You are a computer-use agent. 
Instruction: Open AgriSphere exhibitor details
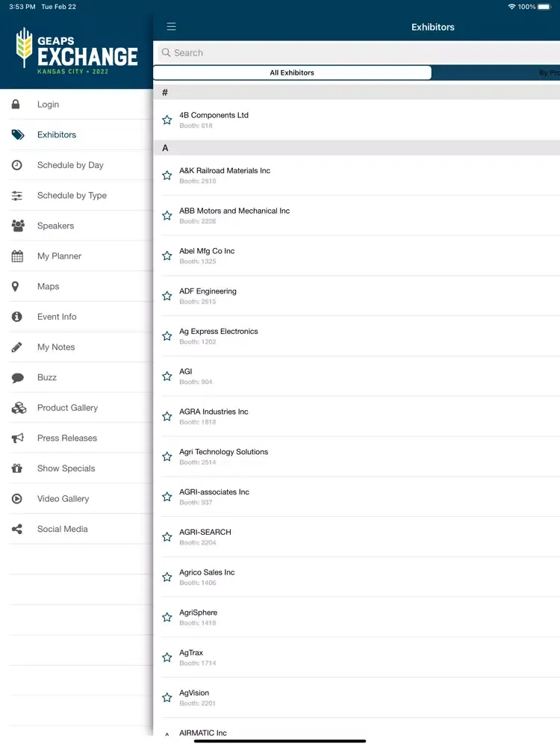[357, 618]
